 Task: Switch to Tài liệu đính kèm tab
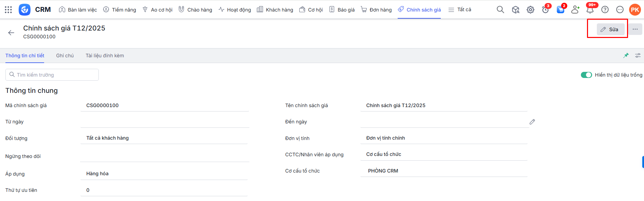(x=105, y=56)
